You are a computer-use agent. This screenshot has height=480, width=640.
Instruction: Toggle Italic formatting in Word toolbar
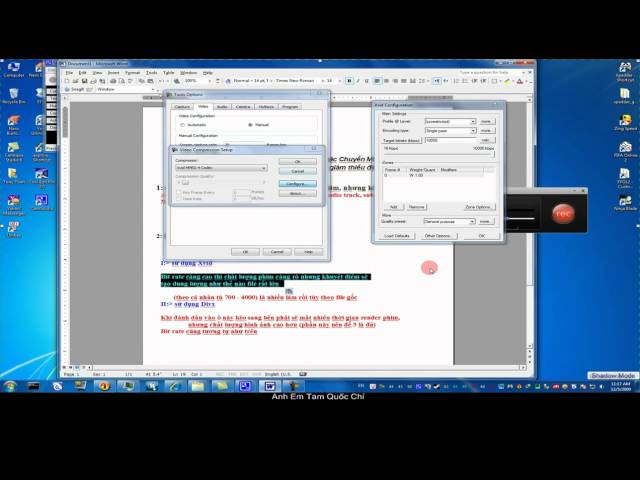click(x=358, y=81)
